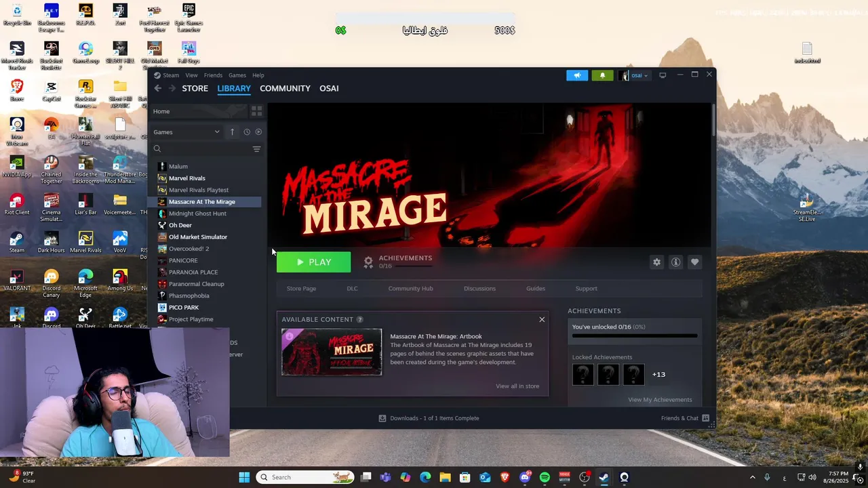The image size is (868, 488).
Task: Expand the Games category dropdown
Action: coord(186,132)
